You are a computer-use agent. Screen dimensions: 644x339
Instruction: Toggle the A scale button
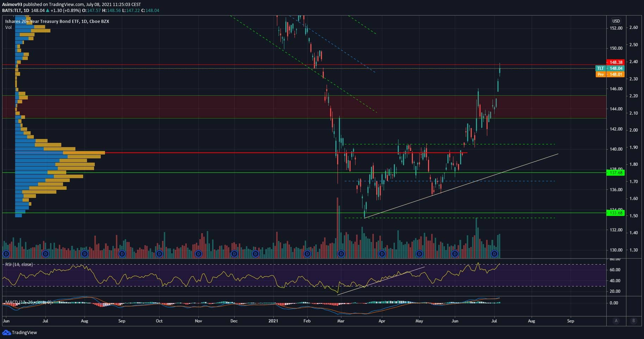[x=616, y=321]
